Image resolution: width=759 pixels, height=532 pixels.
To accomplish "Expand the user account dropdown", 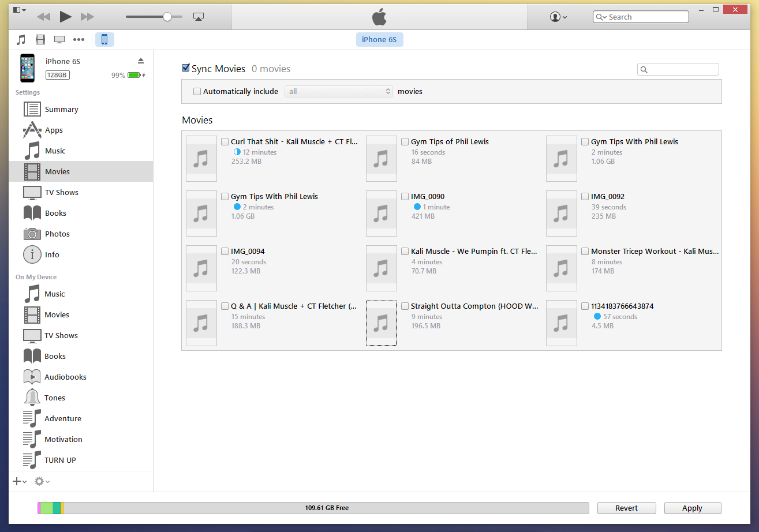I will point(558,17).
